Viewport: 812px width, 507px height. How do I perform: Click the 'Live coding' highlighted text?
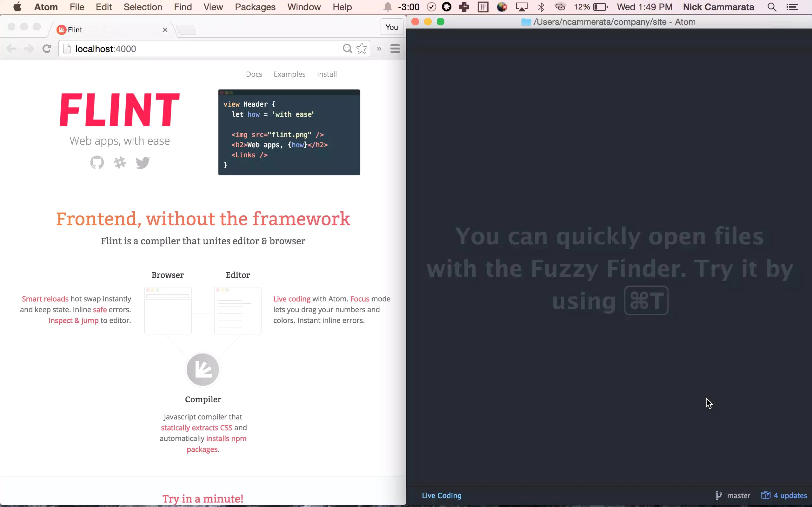pos(292,299)
